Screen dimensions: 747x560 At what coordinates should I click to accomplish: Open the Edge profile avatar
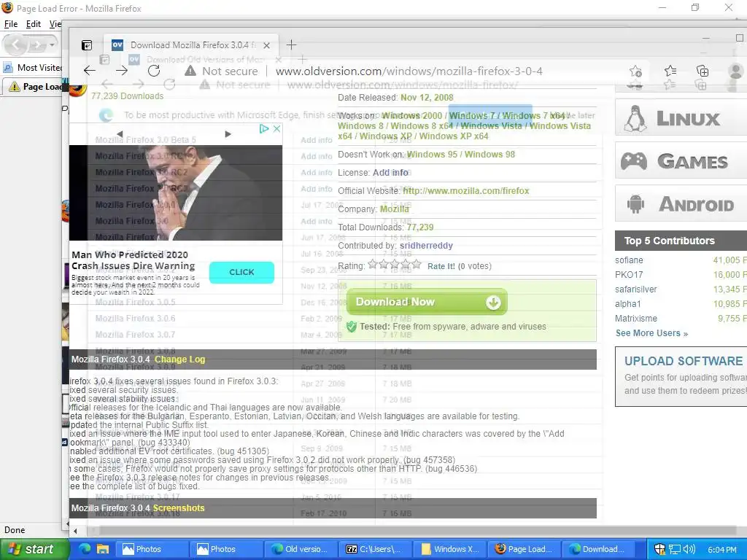click(736, 71)
